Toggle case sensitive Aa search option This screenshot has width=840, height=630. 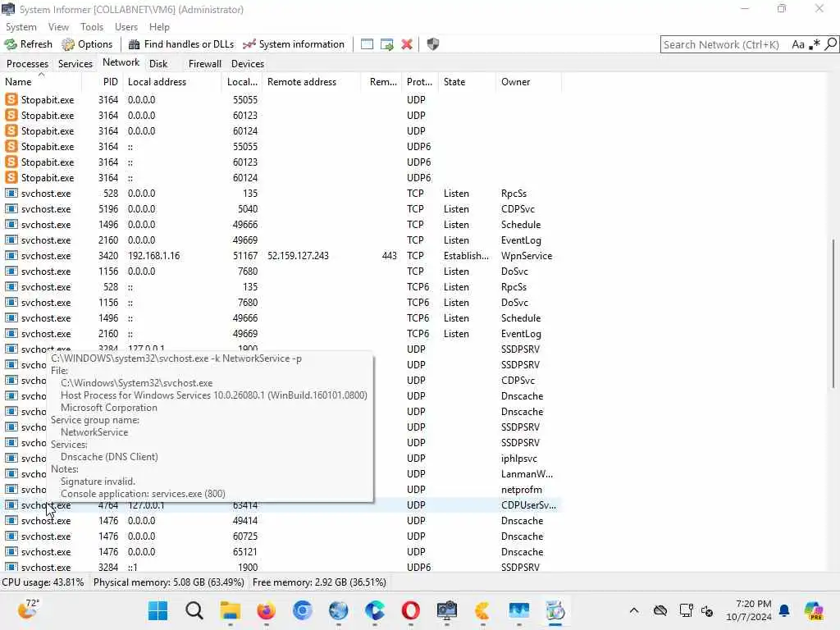[798, 44]
